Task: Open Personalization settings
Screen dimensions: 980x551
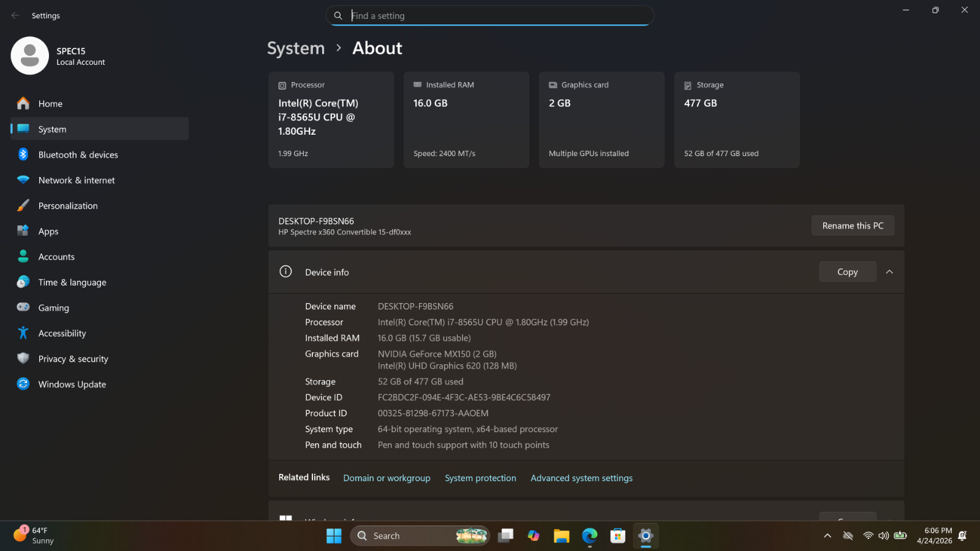Action: tap(99, 206)
